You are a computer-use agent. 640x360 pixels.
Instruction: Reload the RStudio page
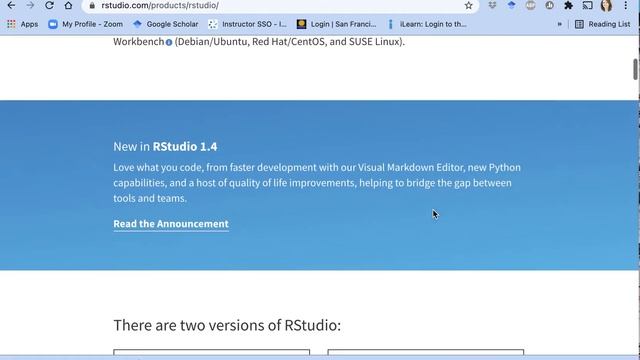click(x=49, y=5)
